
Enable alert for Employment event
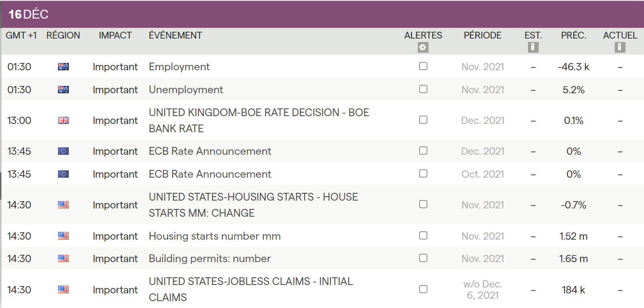(423, 66)
